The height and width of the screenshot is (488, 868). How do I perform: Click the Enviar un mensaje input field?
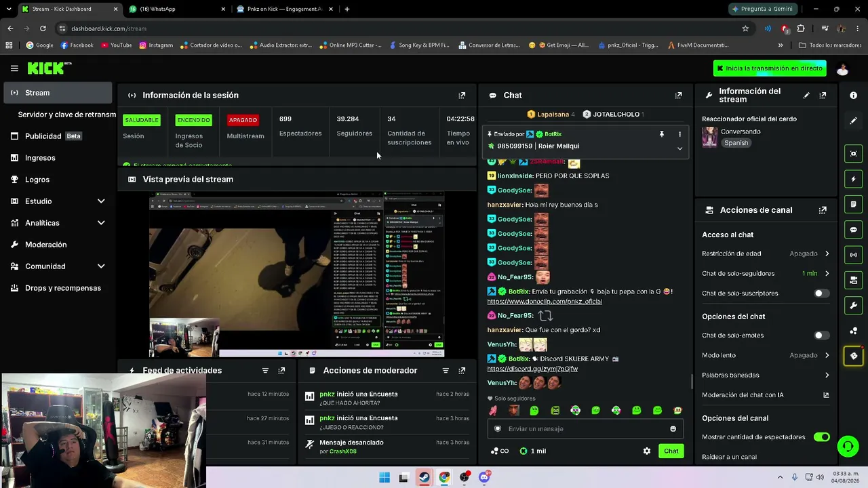pos(585,428)
